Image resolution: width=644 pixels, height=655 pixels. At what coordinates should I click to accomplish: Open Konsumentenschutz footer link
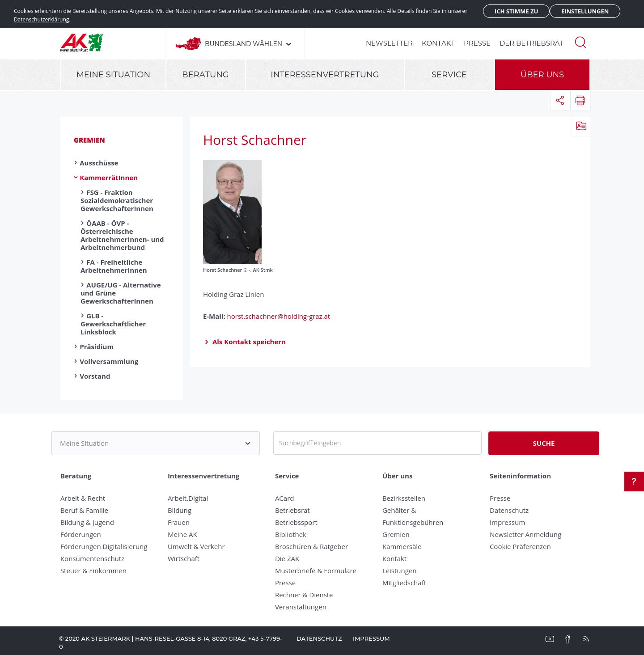[92, 558]
